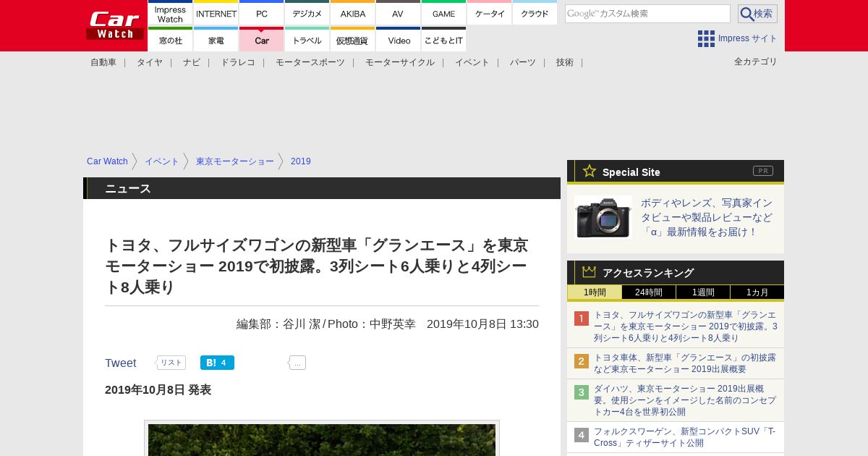Open the GAME Watch tab
This screenshot has height=456, width=868.
click(443, 14)
